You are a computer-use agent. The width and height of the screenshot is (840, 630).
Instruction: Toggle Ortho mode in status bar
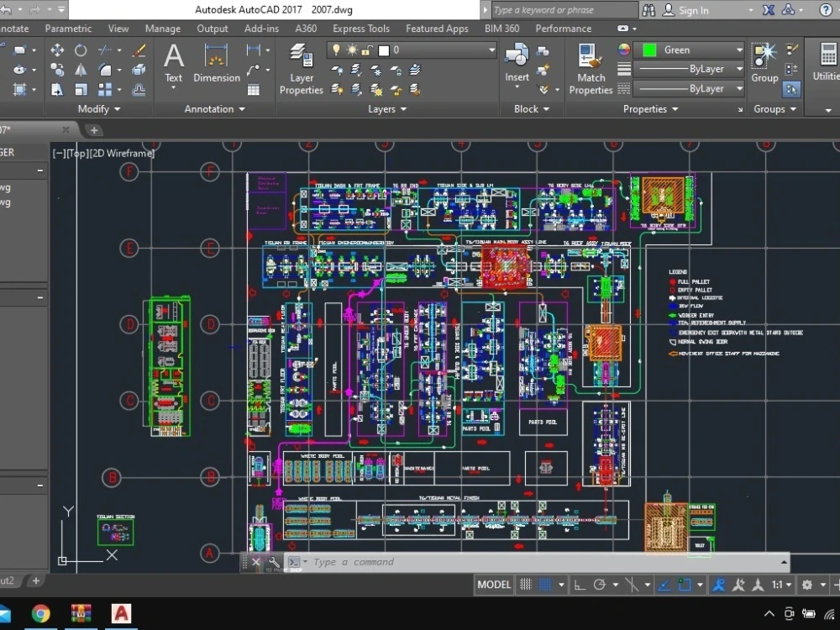click(x=580, y=585)
